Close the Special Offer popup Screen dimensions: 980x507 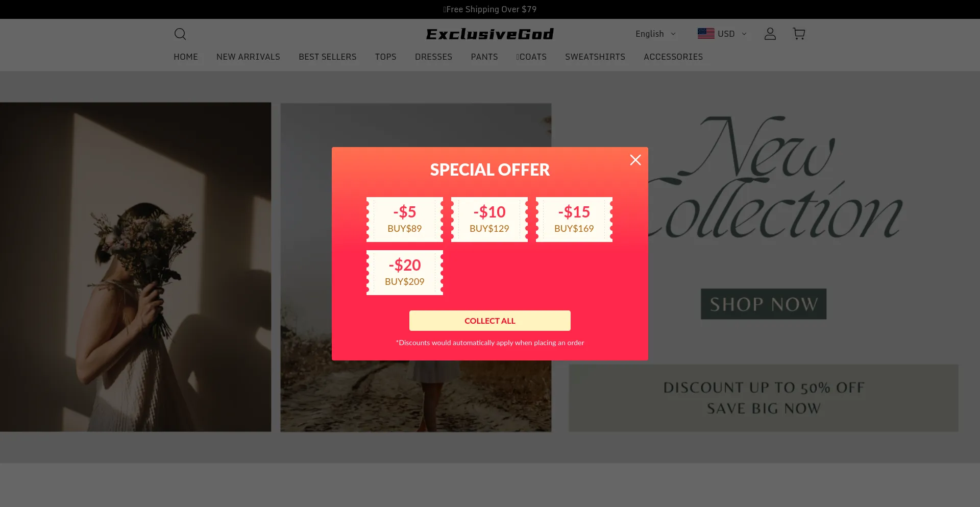click(x=635, y=160)
